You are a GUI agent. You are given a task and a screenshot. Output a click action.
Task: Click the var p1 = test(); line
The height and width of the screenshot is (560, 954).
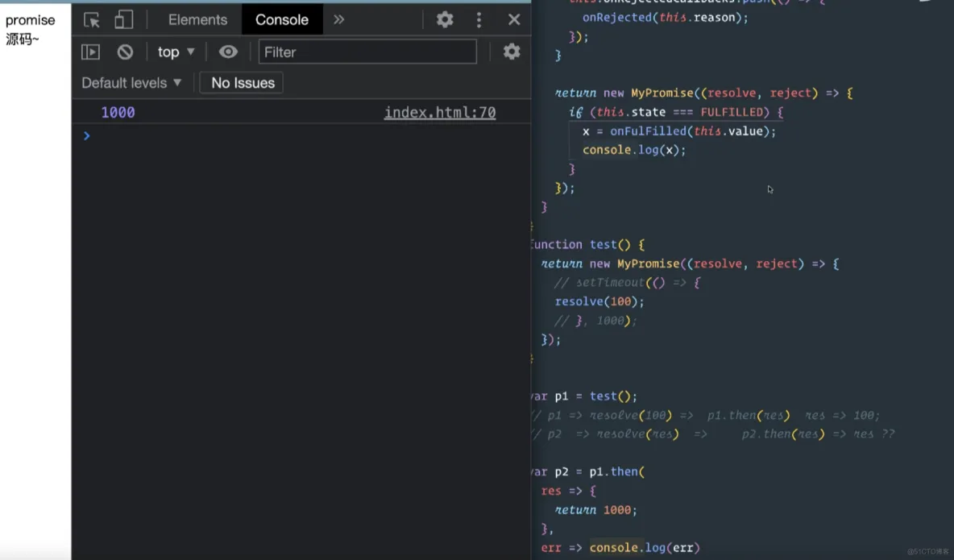tap(584, 396)
